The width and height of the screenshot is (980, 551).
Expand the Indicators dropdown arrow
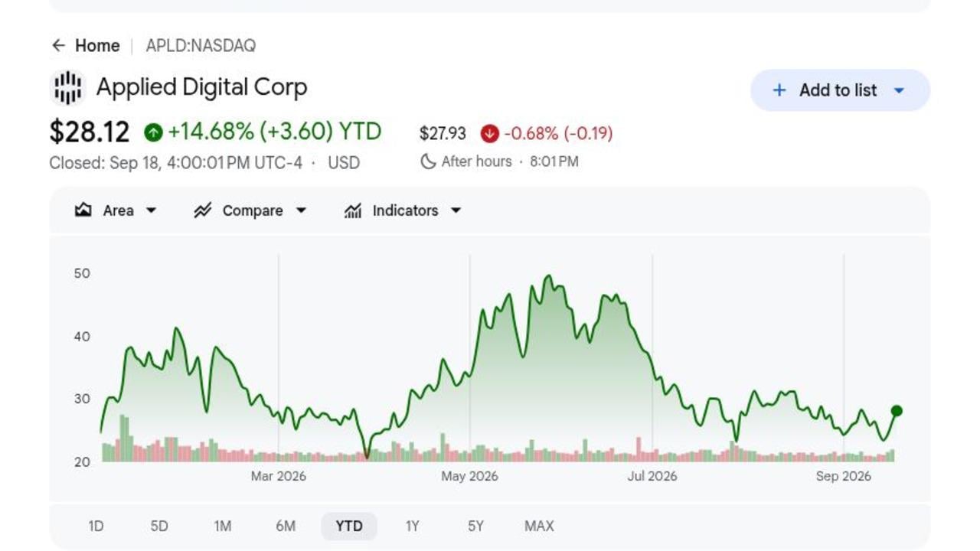[456, 210]
